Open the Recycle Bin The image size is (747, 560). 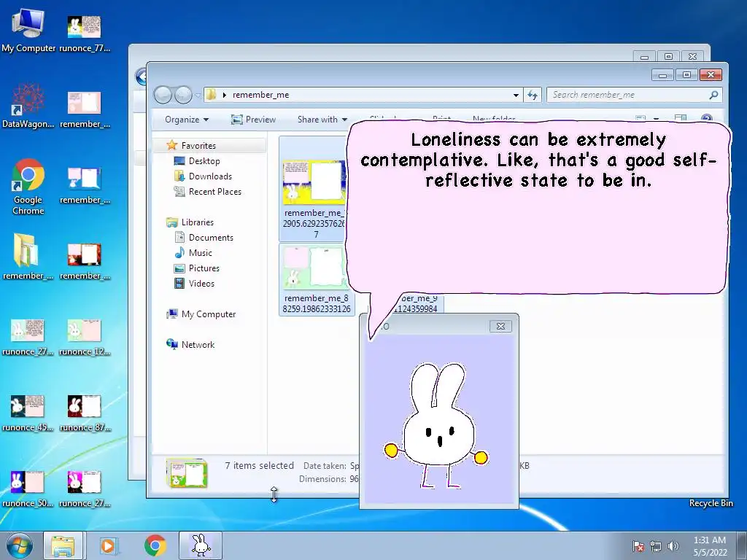[x=711, y=503]
